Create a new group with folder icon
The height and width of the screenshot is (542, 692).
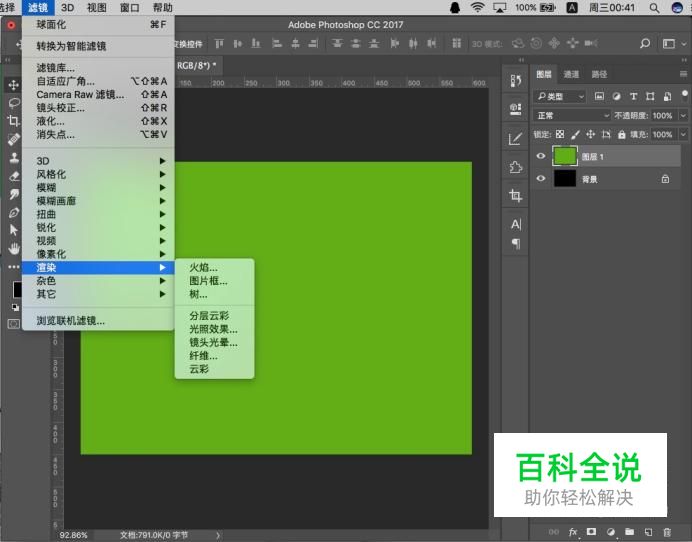(x=629, y=531)
